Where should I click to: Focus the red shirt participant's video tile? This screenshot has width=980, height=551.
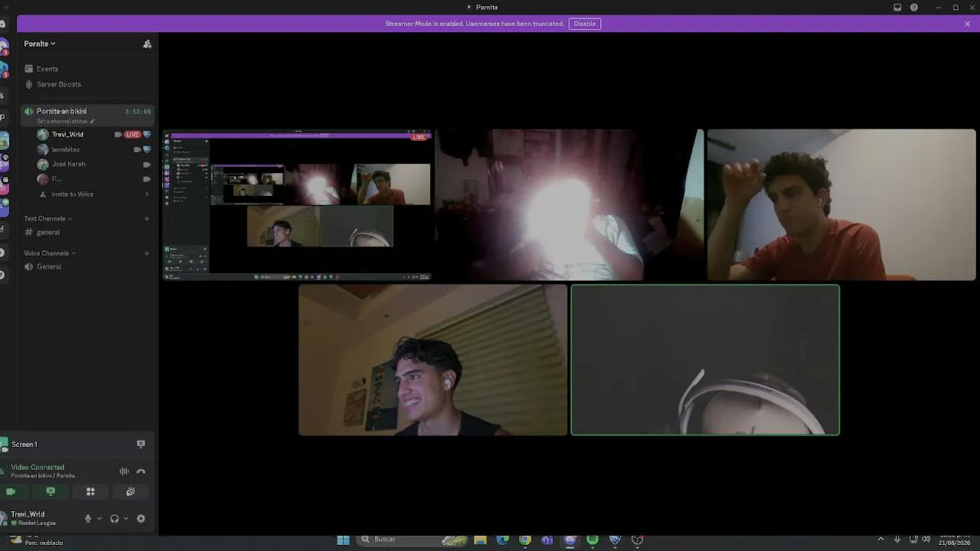pyautogui.click(x=841, y=205)
